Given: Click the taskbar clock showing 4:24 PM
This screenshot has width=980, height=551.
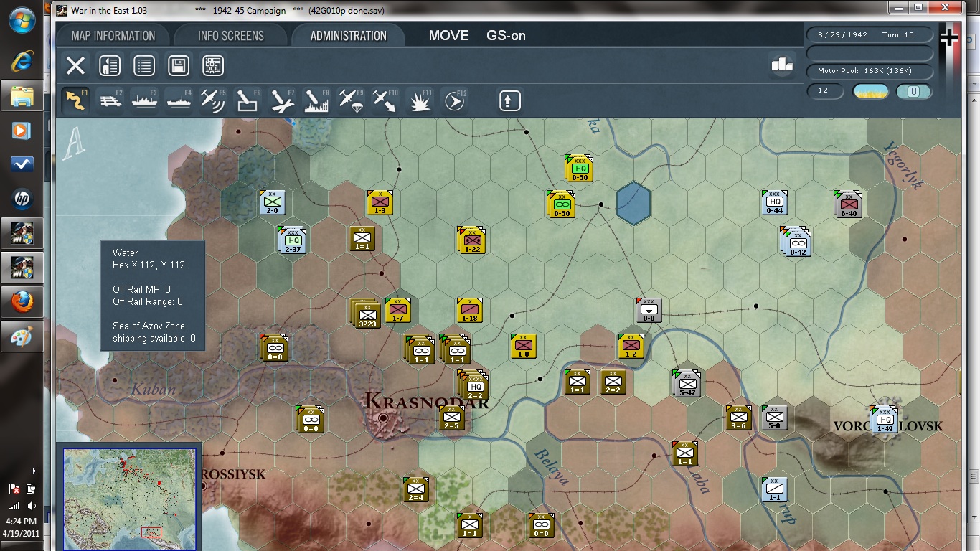Looking at the screenshot, I should [21, 521].
